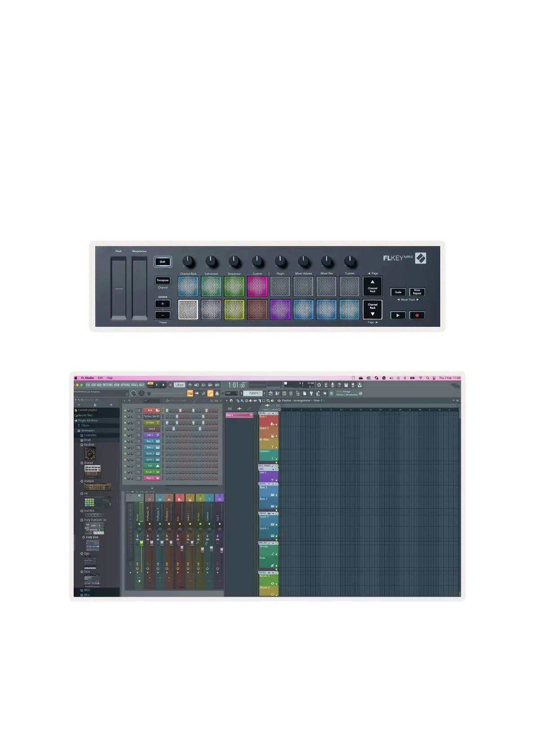This screenshot has height=756, width=535.
Task: Click the question mark help icon
Action: 339,385
